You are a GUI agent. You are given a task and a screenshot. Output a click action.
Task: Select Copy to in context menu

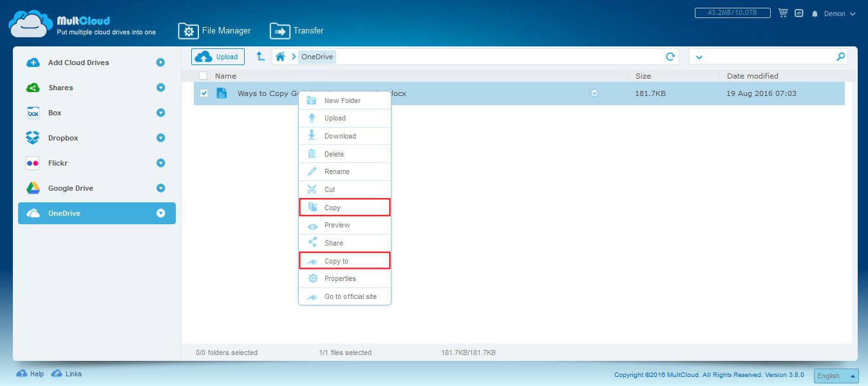(344, 261)
